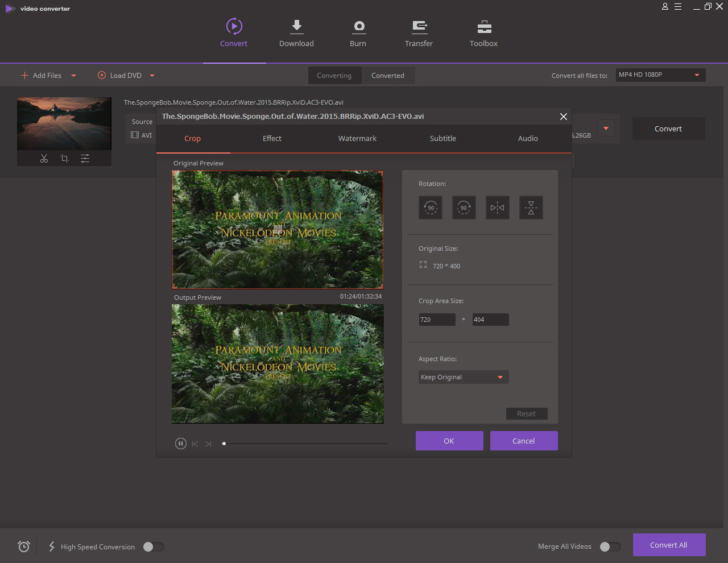Open the Download section
728x563 pixels.
coord(296,33)
